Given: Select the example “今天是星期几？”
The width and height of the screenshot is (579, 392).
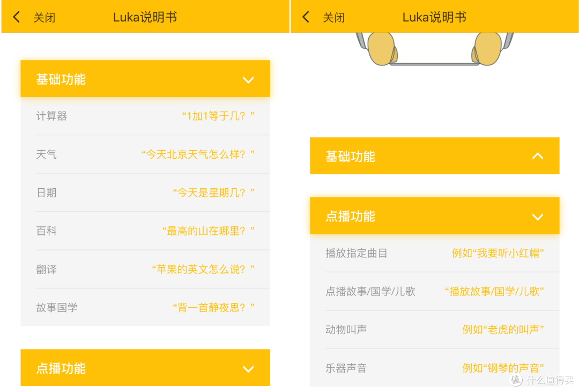Looking at the screenshot, I should (214, 193).
